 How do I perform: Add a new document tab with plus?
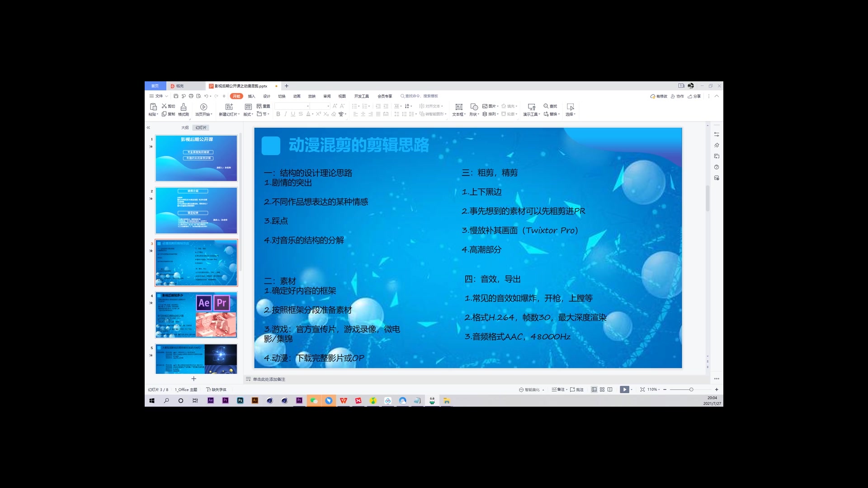tap(286, 86)
